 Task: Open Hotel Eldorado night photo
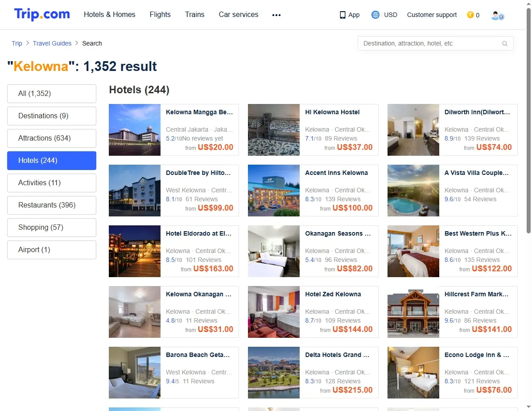pos(135,252)
